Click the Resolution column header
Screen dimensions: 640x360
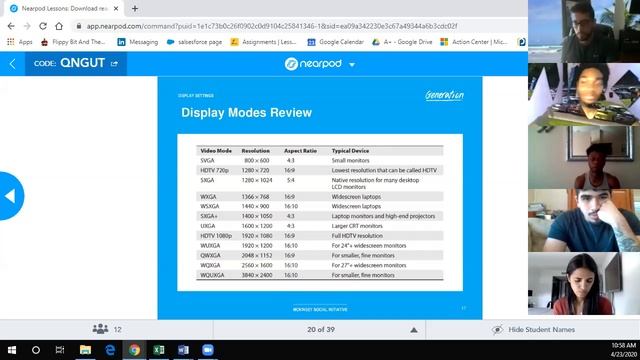(256, 151)
